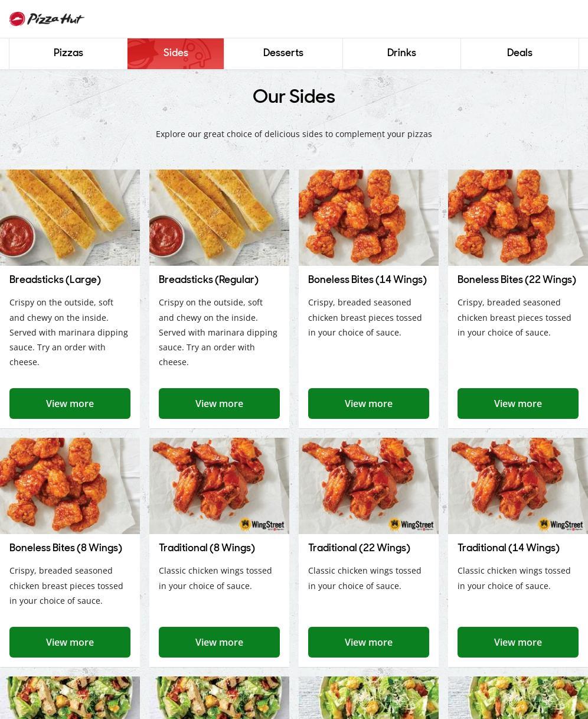Open the Pizzas tab
The height and width of the screenshot is (719, 588).
[68, 53]
